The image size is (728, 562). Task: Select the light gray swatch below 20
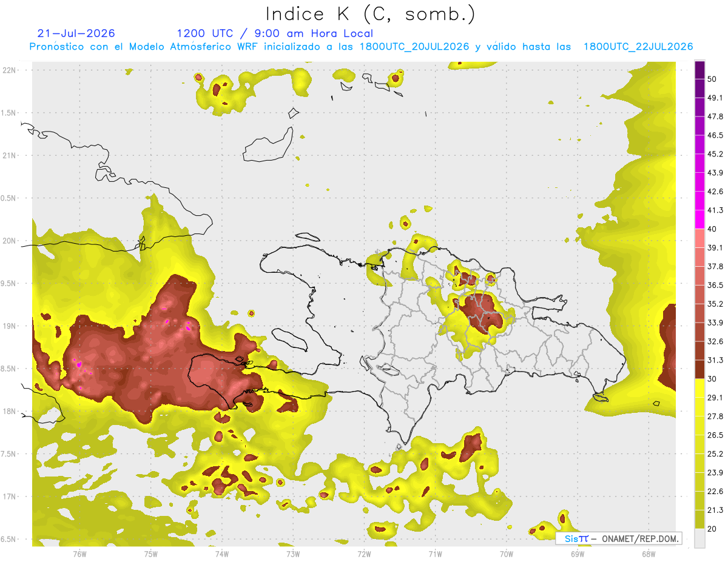699,538
